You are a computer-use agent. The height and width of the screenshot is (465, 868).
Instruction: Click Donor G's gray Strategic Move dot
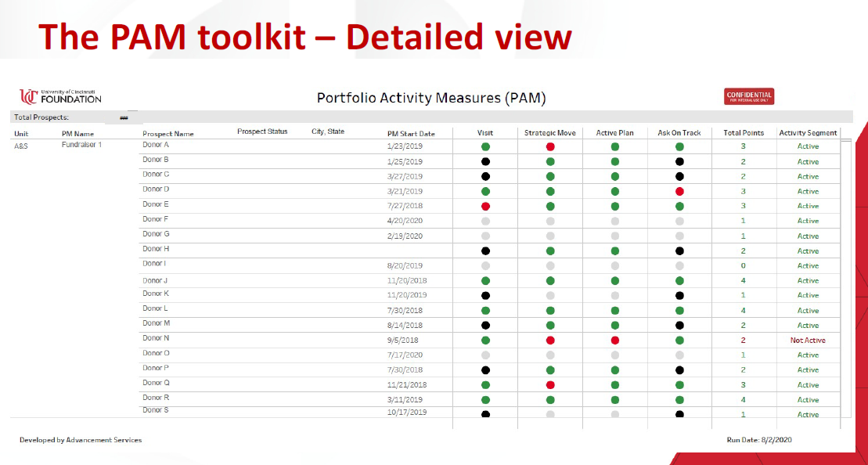coord(549,236)
